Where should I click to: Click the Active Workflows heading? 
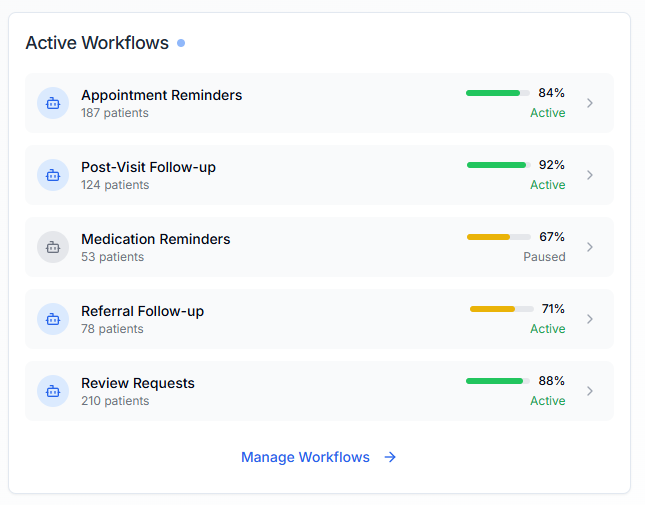tap(97, 43)
